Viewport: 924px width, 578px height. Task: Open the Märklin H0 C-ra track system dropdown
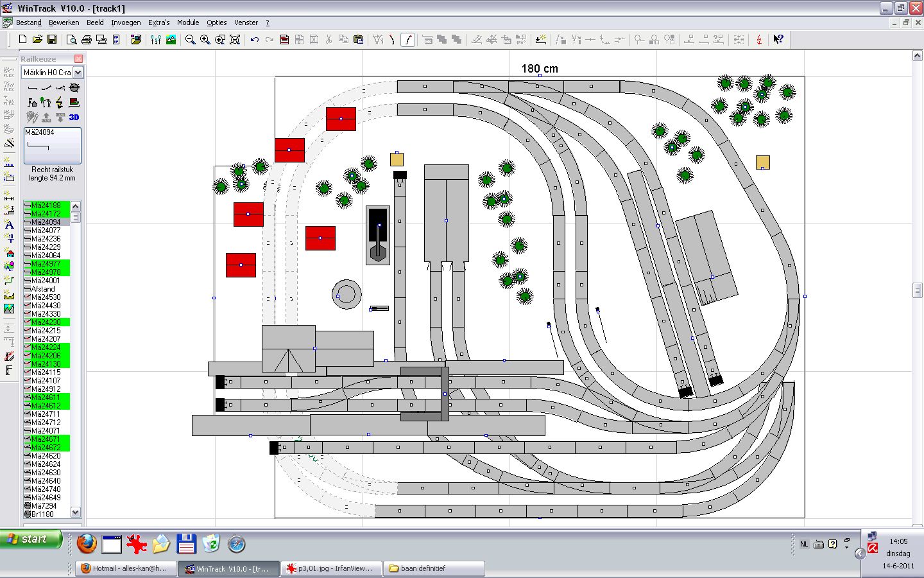(78, 73)
